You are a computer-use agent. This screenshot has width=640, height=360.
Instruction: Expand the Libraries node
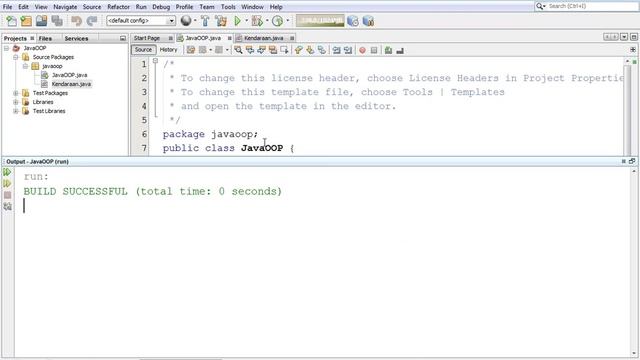point(16,102)
